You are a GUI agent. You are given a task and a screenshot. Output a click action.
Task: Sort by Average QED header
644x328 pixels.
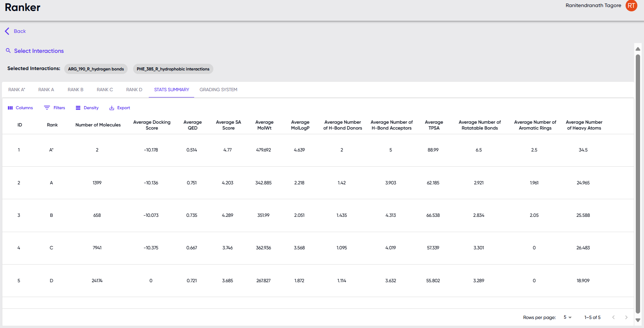click(x=193, y=125)
